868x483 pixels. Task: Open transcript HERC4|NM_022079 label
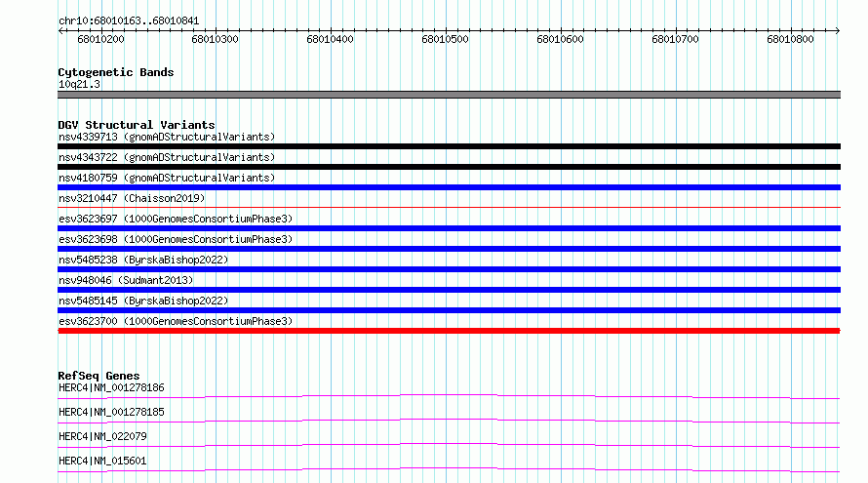click(102, 436)
